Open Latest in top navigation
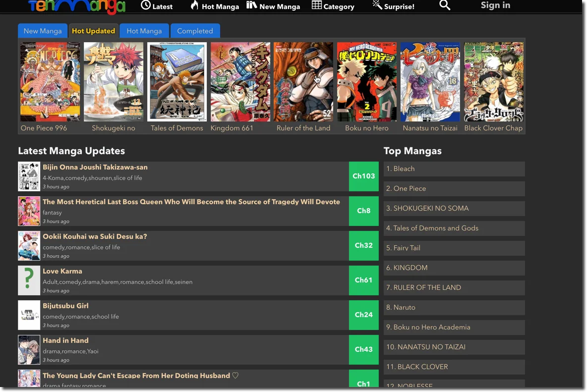 [x=163, y=7]
